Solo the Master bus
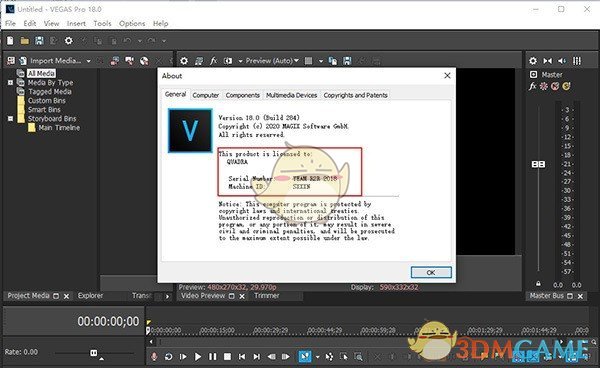600x368 pixels. coord(566,86)
